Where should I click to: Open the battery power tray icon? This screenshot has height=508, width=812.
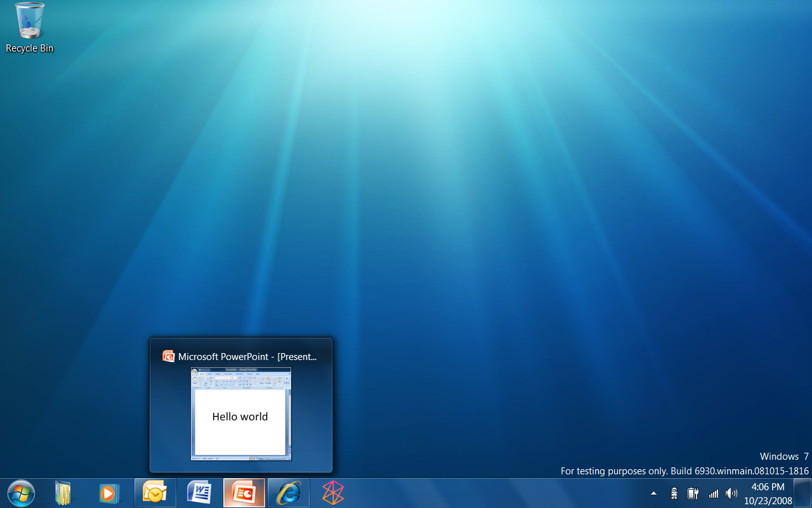[x=693, y=493]
